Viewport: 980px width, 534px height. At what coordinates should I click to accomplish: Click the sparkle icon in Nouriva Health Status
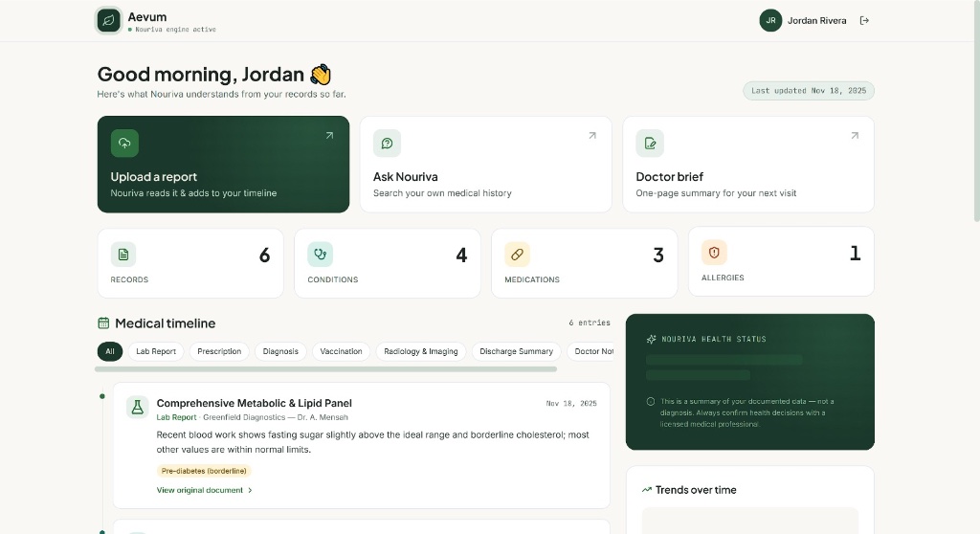[x=651, y=339]
